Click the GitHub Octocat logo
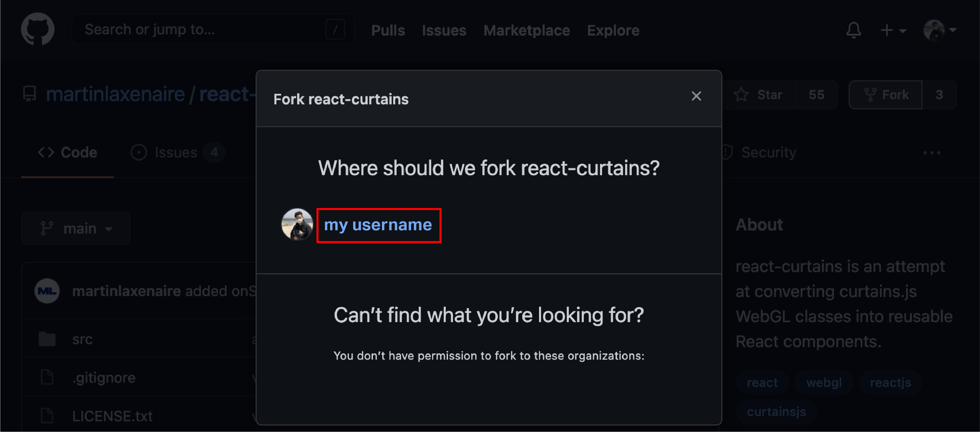Viewport: 980px width, 432px height. 38,29
